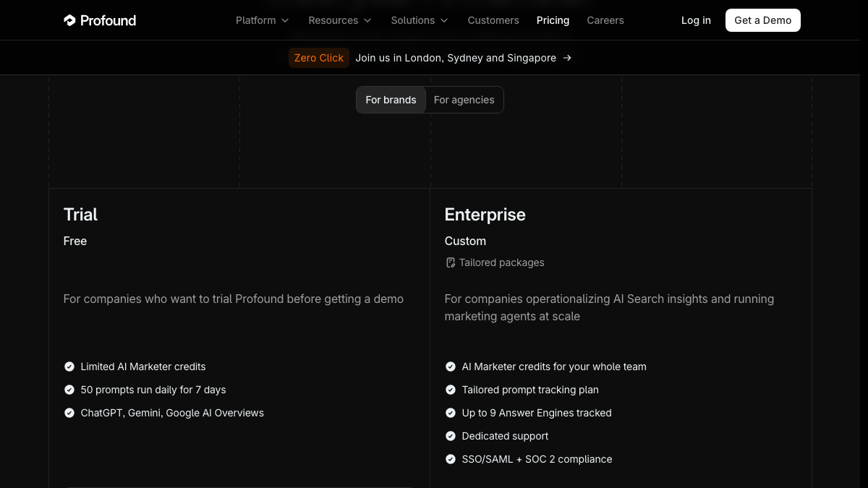Click the Custom price label

point(465,241)
